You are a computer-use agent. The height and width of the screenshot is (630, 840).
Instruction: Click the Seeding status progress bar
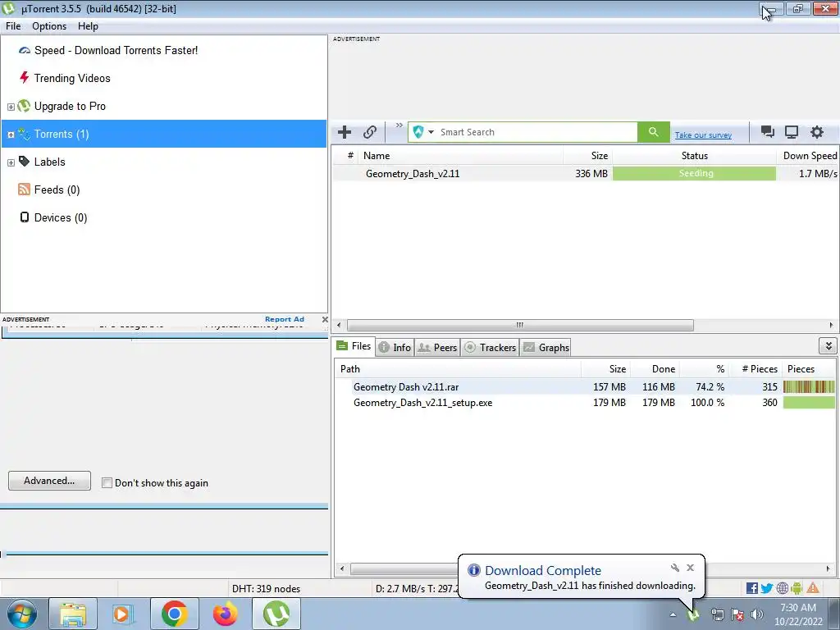[x=694, y=174]
